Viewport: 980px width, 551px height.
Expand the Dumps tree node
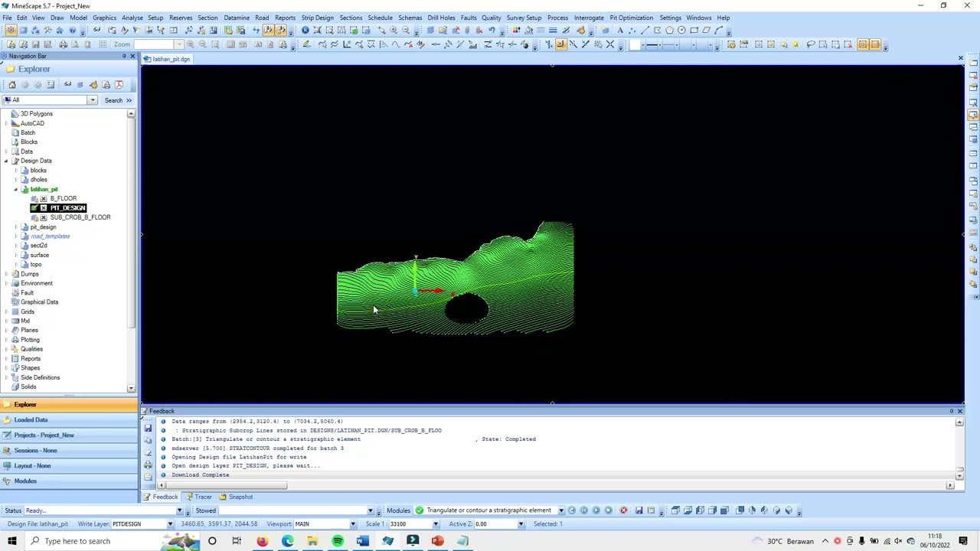(x=6, y=274)
